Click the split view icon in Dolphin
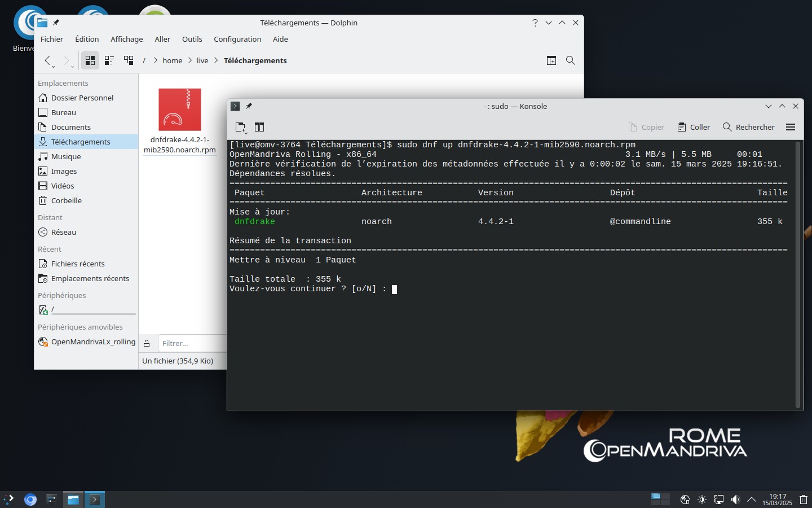Viewport: 812px width, 508px height. click(x=551, y=60)
